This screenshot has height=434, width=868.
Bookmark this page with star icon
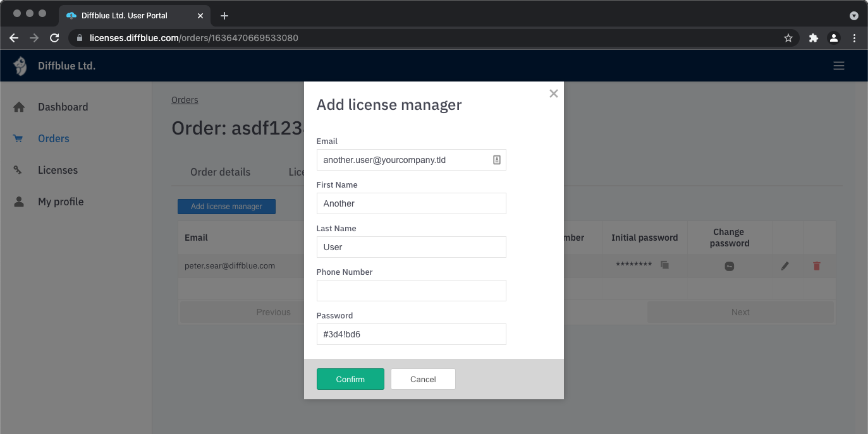click(x=788, y=38)
